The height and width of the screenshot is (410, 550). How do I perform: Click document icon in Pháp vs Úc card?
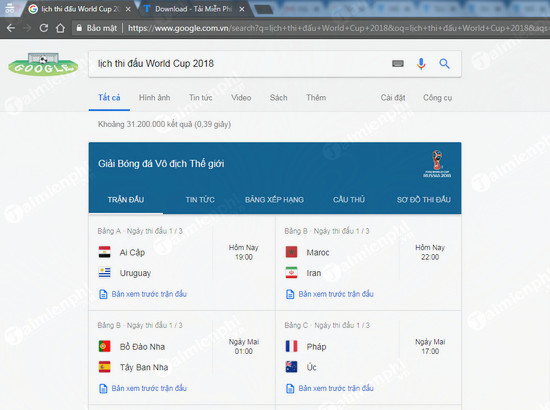tap(290, 388)
